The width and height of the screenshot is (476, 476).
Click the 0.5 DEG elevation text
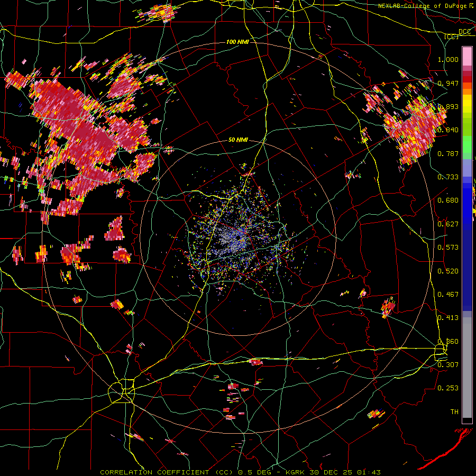point(254,472)
